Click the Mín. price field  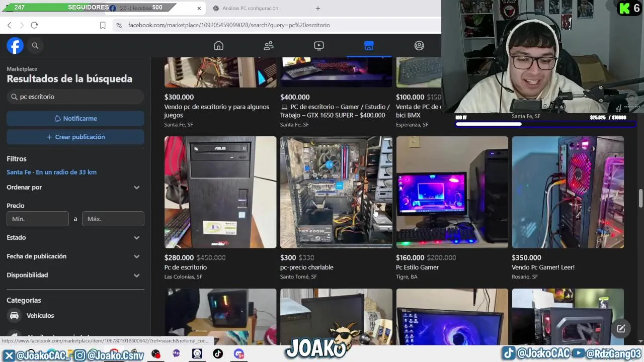tap(38, 219)
